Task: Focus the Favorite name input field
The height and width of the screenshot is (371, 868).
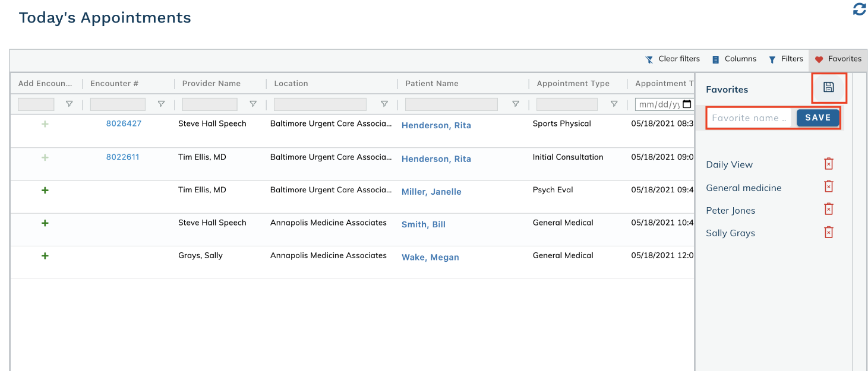Action: point(749,118)
